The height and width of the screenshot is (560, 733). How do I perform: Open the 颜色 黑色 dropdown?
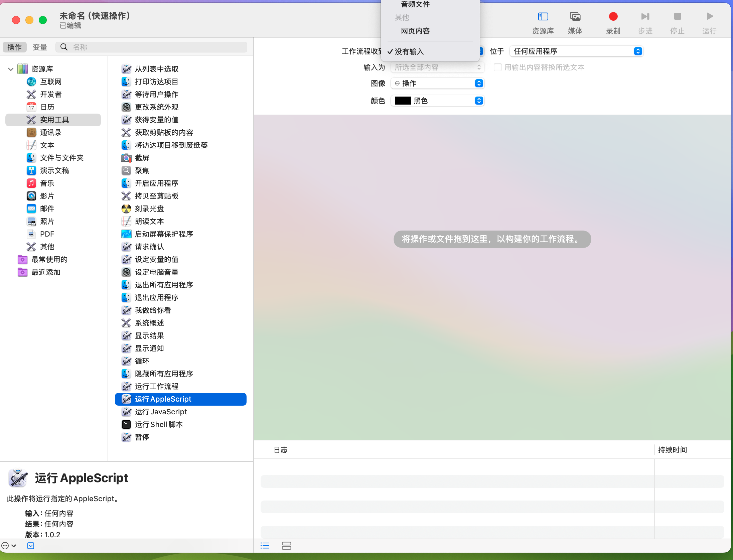pyautogui.click(x=437, y=101)
